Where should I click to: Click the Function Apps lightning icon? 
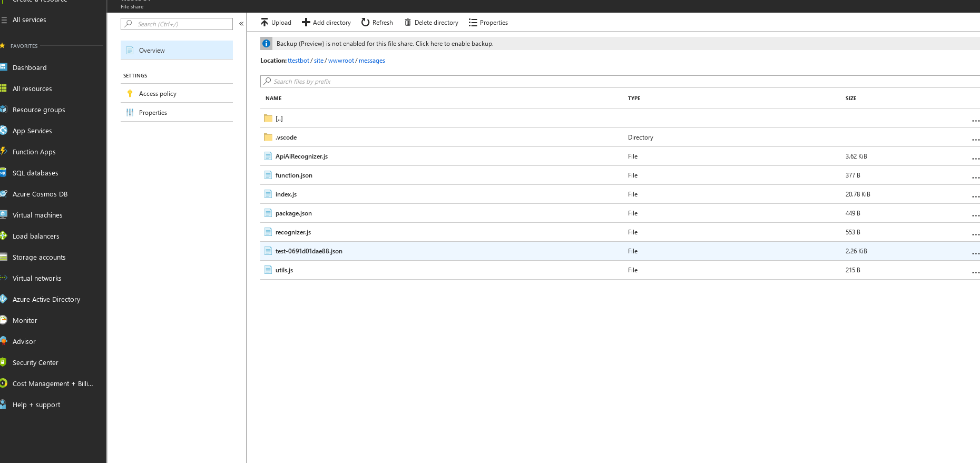coord(3,151)
